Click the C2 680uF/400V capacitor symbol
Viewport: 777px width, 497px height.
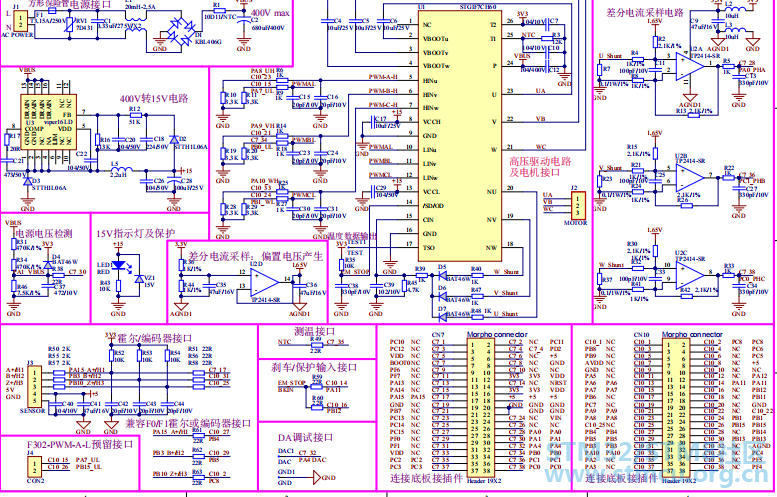(x=243, y=20)
